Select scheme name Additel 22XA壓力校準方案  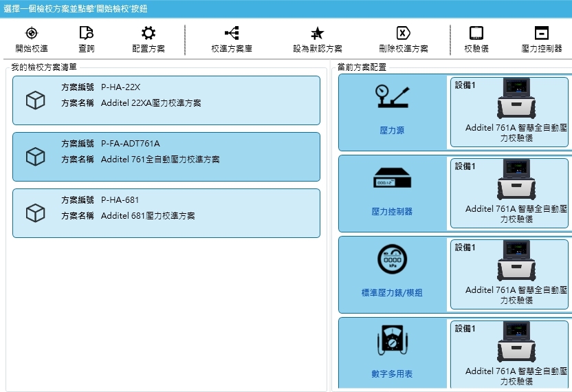pos(151,103)
